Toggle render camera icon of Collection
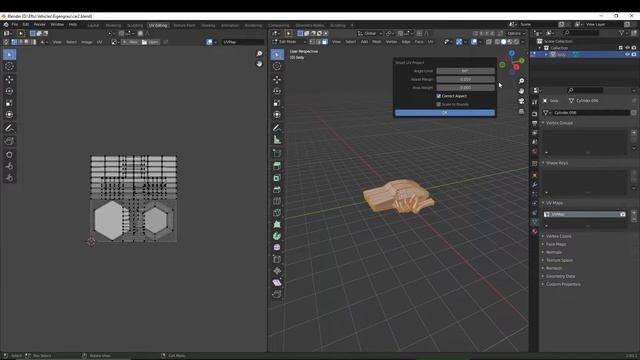 click(634, 48)
